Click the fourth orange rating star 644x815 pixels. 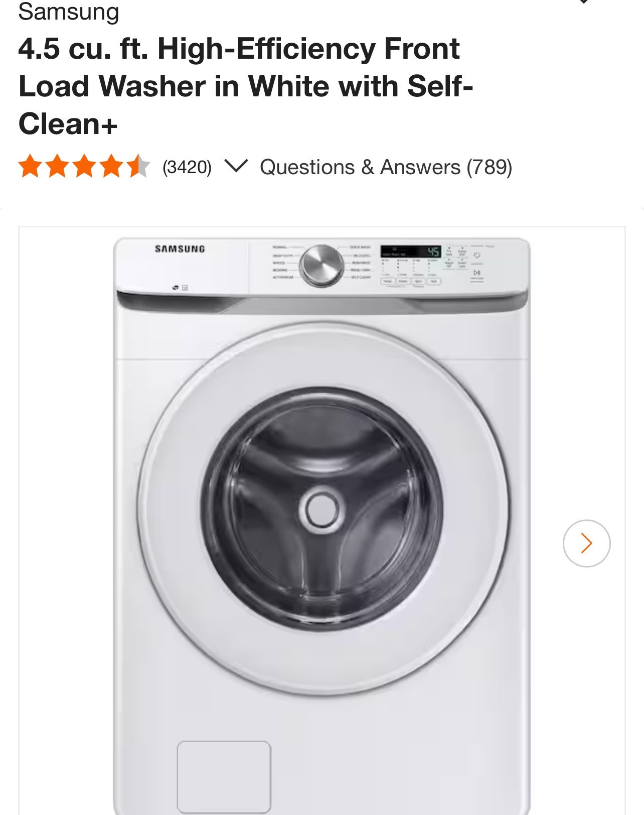tap(111, 166)
